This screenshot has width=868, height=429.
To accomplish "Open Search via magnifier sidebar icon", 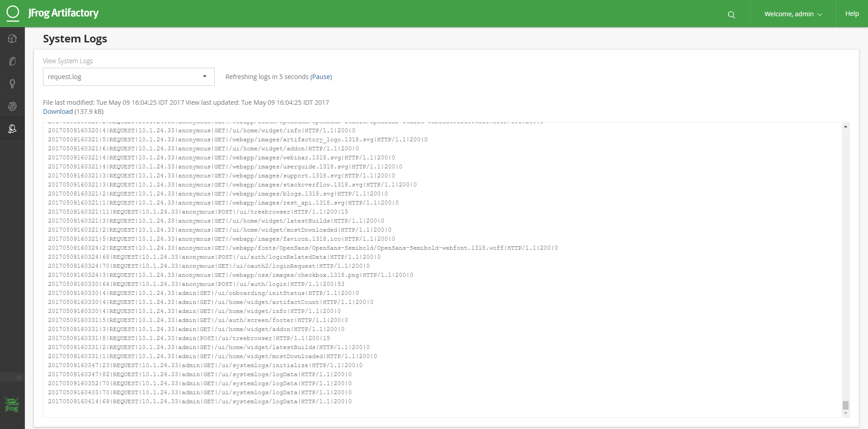I will click(x=12, y=84).
